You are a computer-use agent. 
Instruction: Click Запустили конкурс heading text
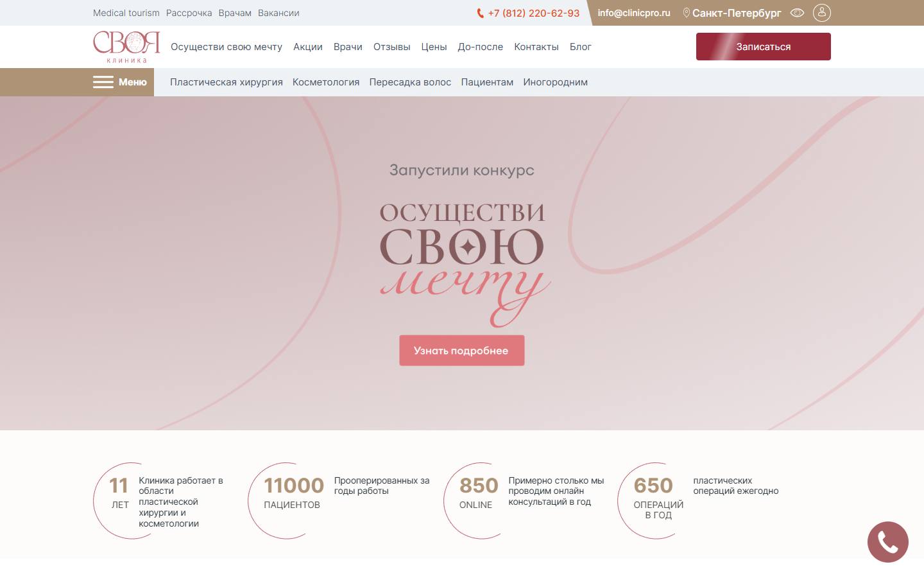coord(462,171)
